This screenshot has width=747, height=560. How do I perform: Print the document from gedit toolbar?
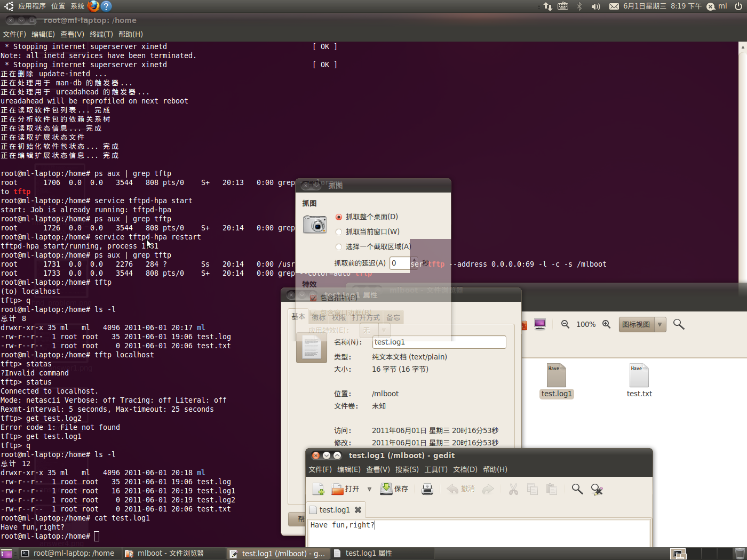tap(427, 489)
